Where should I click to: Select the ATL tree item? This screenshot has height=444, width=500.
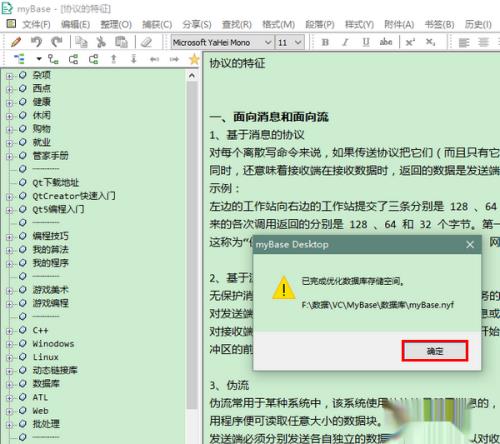tap(40, 397)
